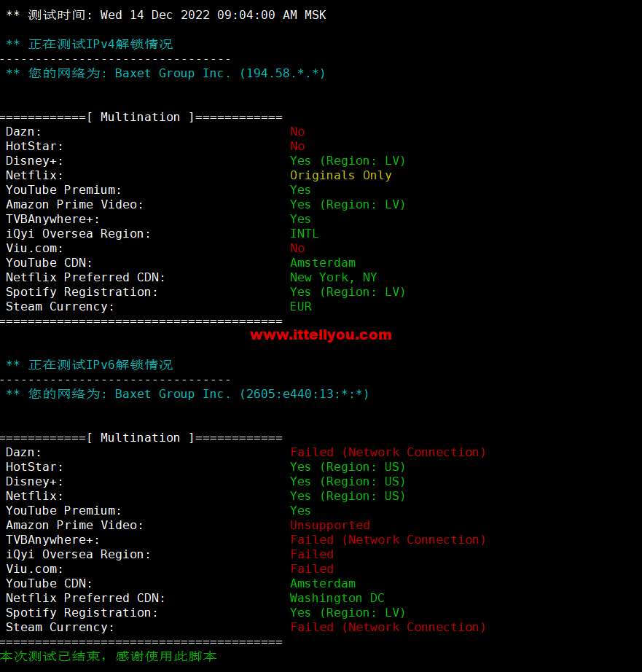
Task: Click the IPv6 unlock test heading text
Action: (101, 364)
